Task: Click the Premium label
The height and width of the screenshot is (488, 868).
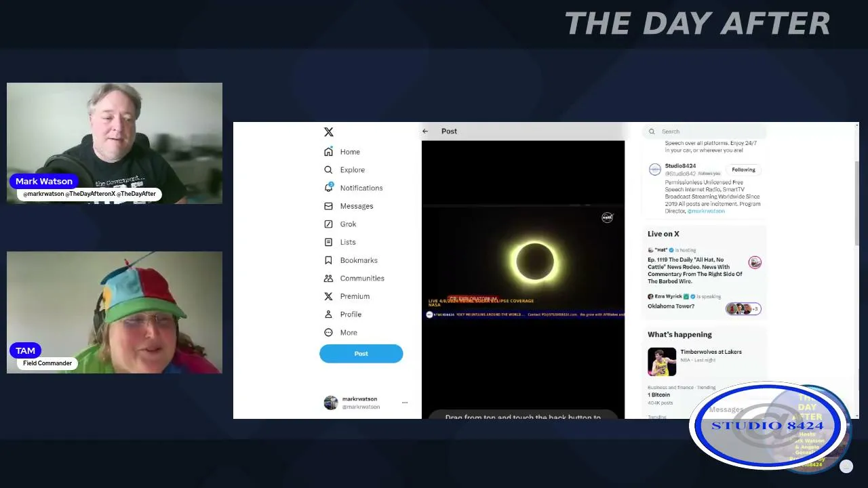Action: [x=355, y=296]
